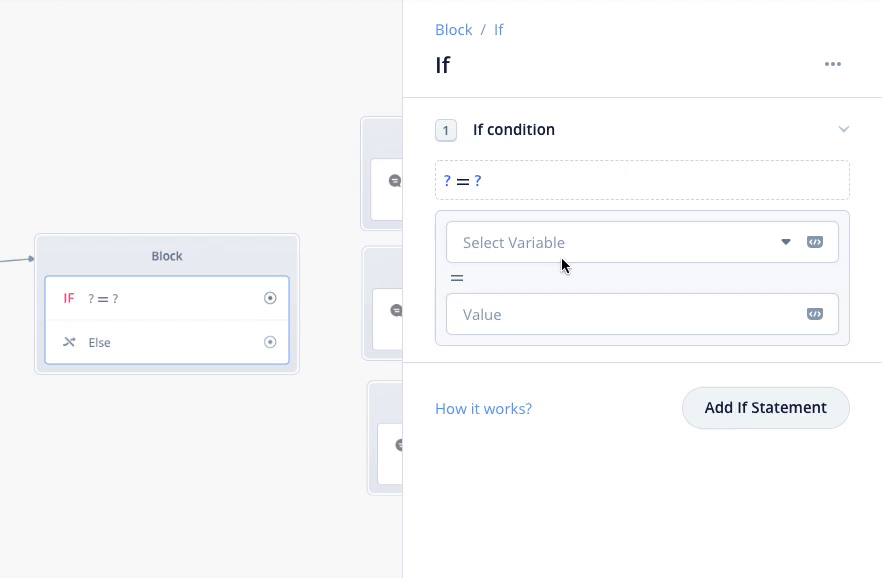Click the Select Variable caret arrow
882x578 pixels.
click(786, 242)
